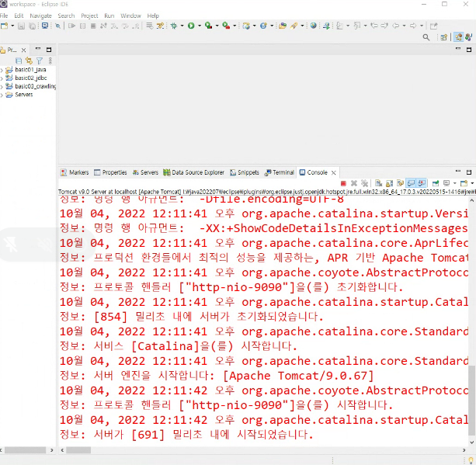Click the red Console Terminate button

pyautogui.click(x=343, y=183)
